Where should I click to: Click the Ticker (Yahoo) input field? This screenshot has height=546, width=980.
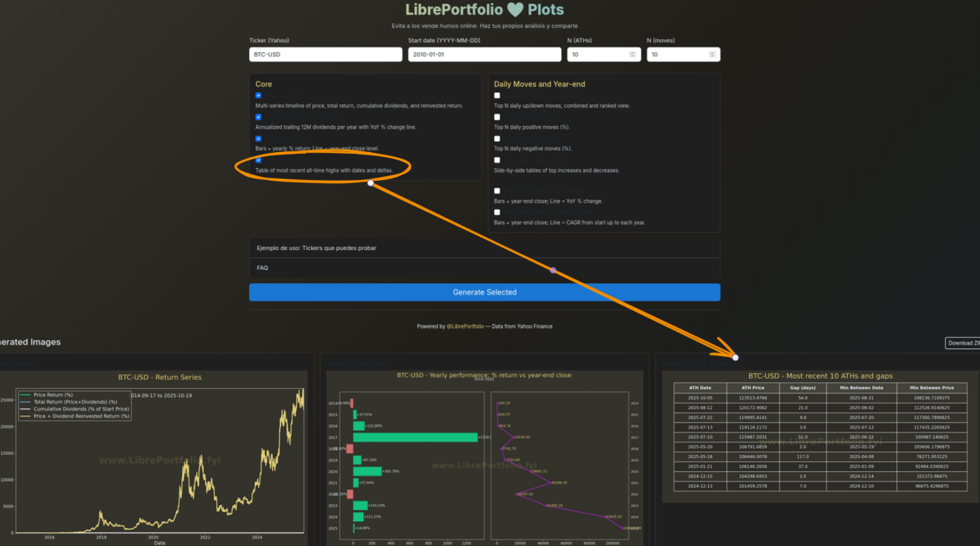325,55
